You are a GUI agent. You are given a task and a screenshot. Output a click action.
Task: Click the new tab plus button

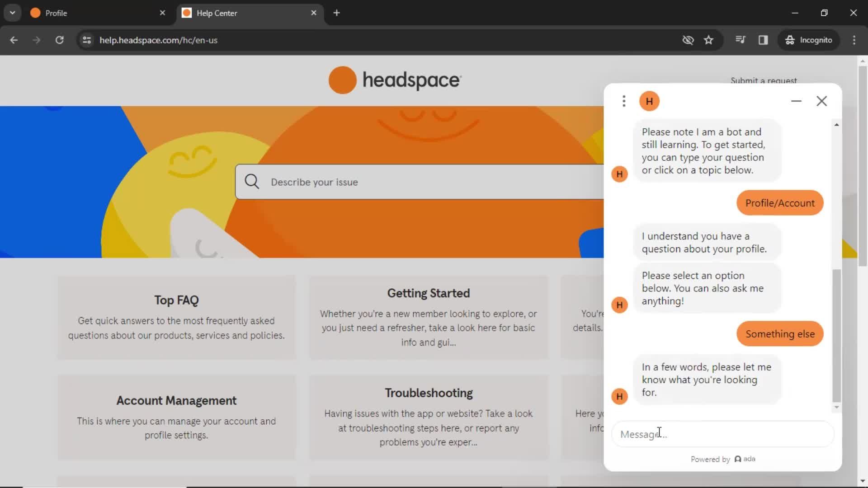point(337,13)
